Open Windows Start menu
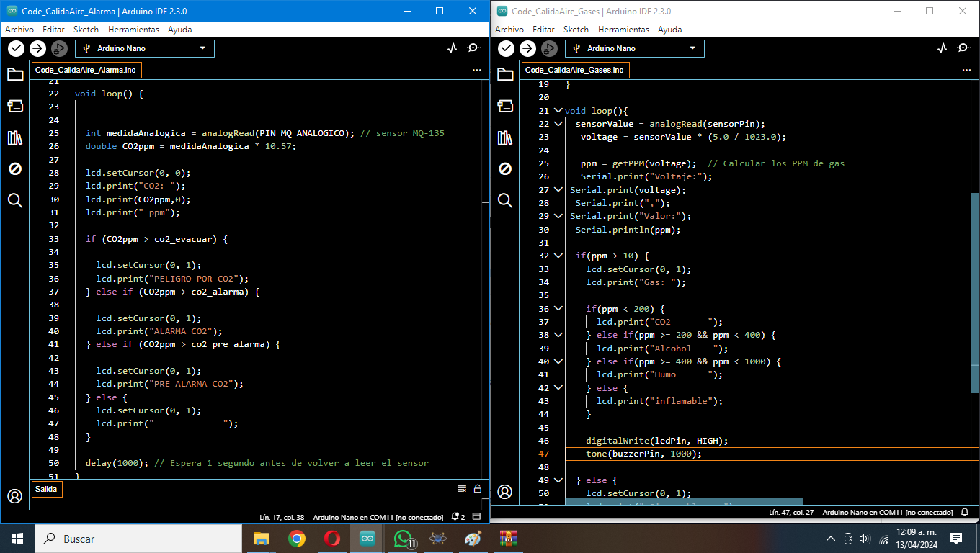 pyautogui.click(x=17, y=539)
